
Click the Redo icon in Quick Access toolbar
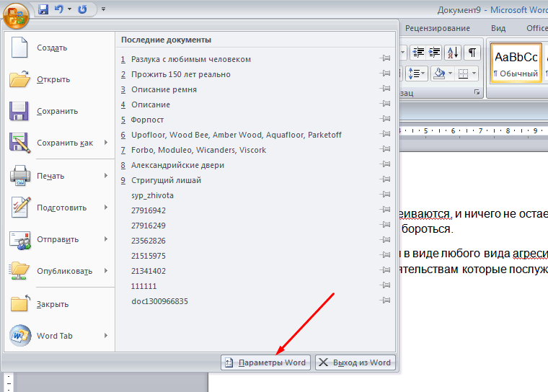[82, 9]
